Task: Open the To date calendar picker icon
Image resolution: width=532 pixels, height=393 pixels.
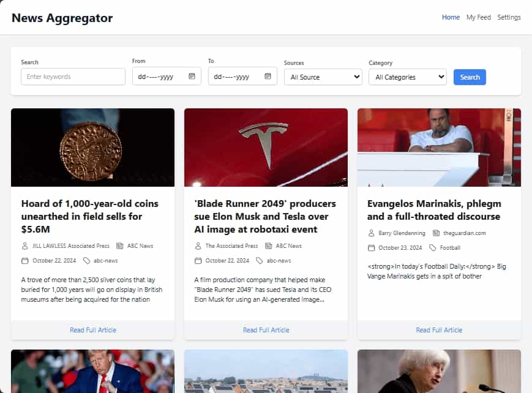Action: [268, 77]
